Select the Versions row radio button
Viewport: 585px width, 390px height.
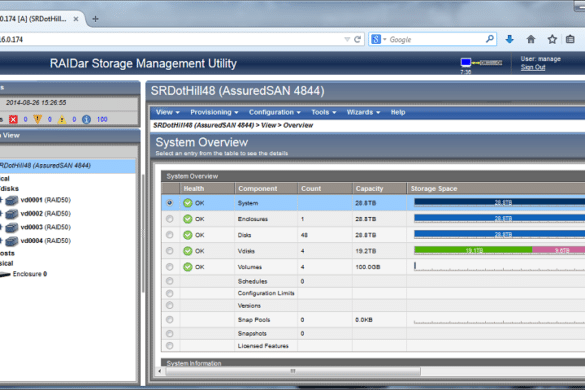coord(170,306)
